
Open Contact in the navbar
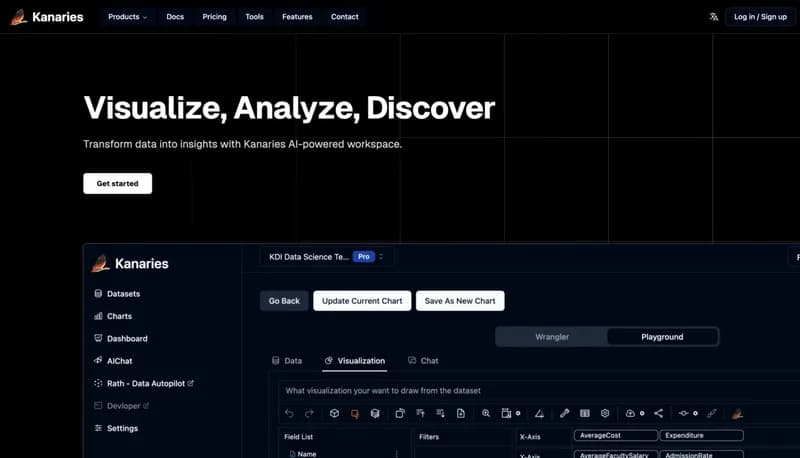344,17
